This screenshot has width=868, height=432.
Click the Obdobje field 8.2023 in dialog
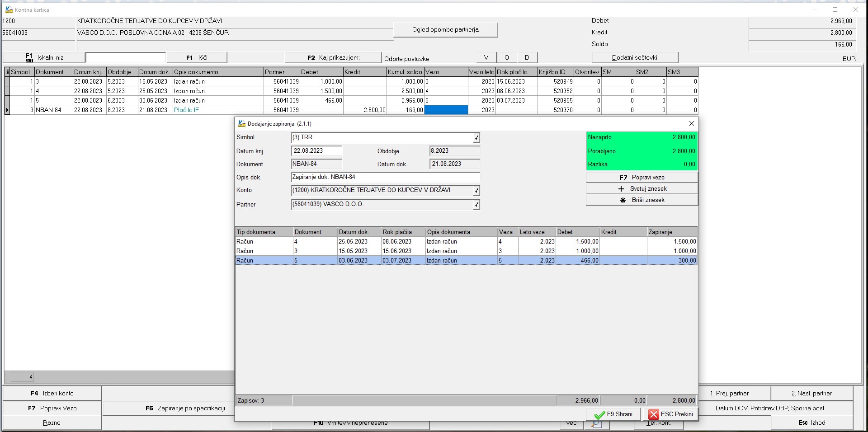pyautogui.click(x=455, y=151)
